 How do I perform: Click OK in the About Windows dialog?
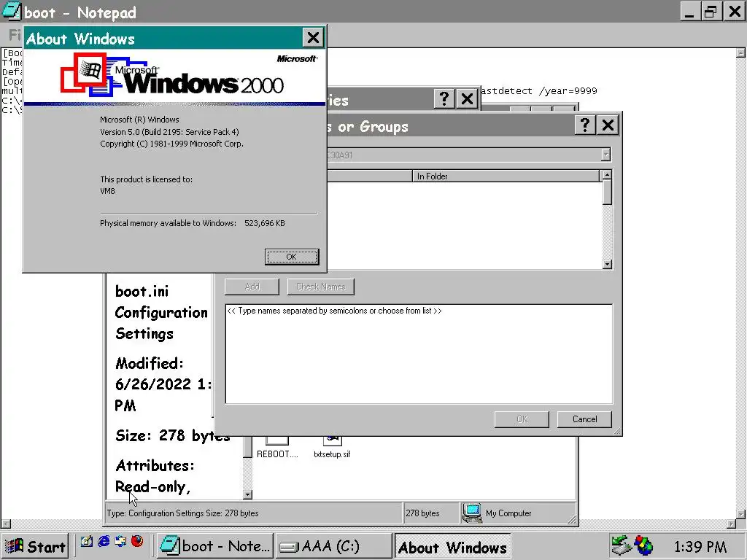(292, 257)
